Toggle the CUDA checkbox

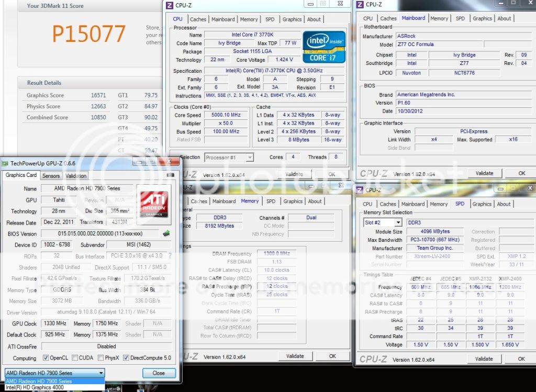pos(74,358)
